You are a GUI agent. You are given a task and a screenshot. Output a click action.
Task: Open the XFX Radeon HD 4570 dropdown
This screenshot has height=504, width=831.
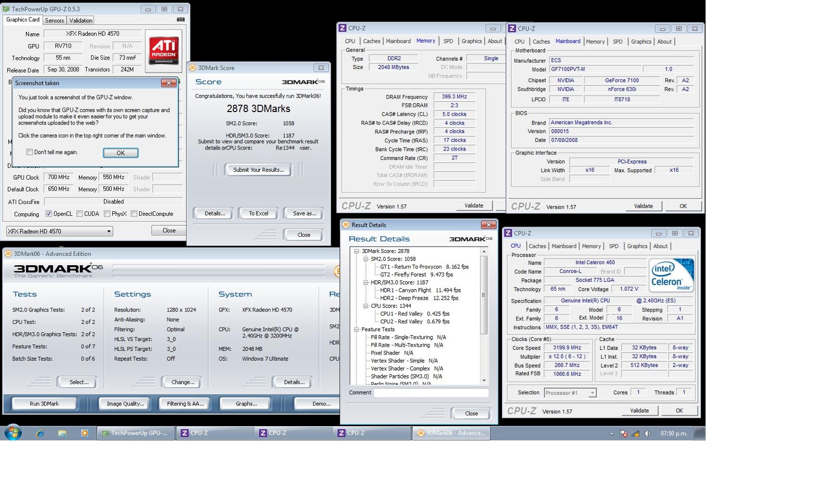tap(59, 231)
